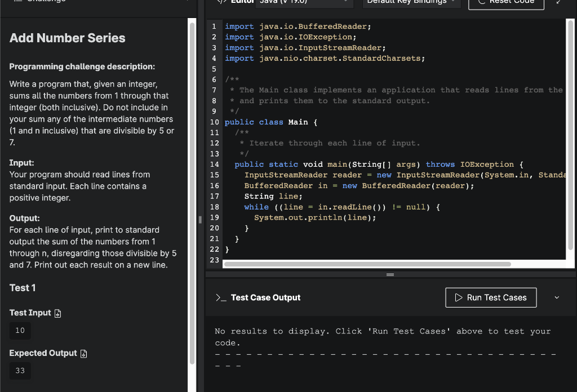
Task: Click the String line; declaration
Action: [273, 197]
